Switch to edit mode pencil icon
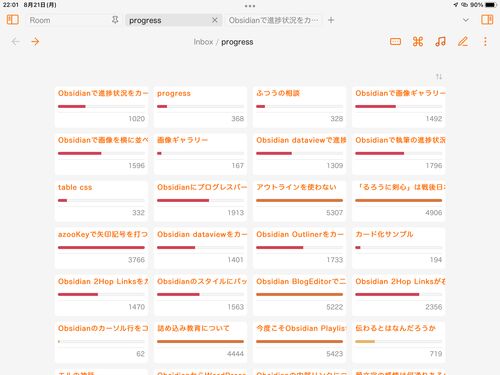 click(463, 42)
